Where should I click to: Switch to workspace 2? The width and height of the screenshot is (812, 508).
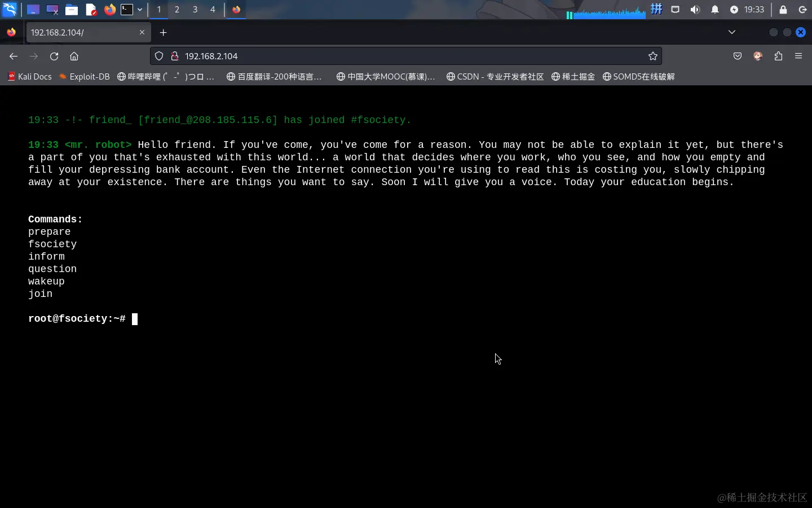pyautogui.click(x=177, y=10)
